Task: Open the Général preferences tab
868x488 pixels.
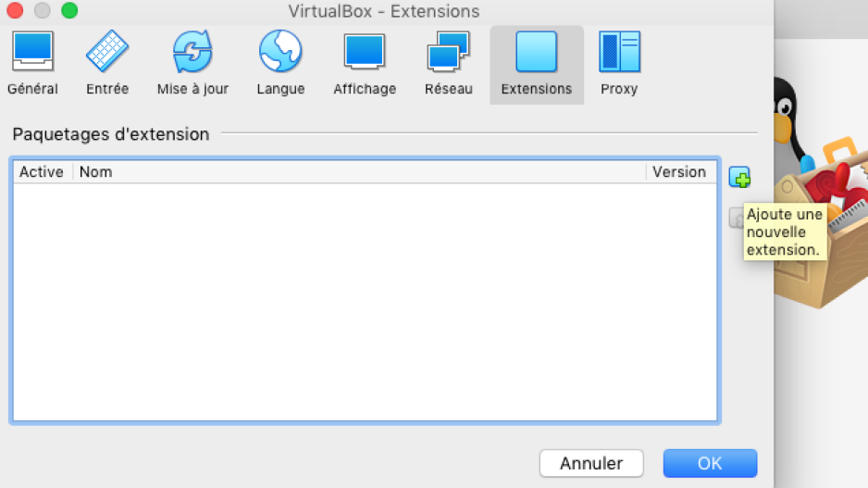Action: coord(32,64)
